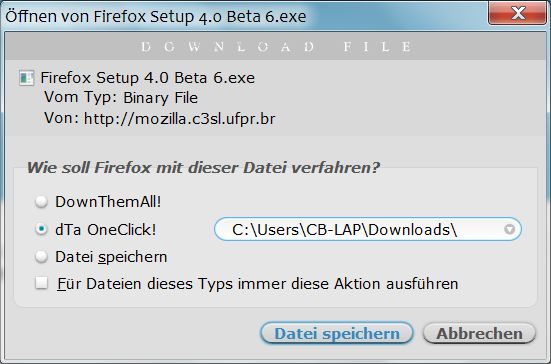Select the Datei speichern radio button

(x=41, y=256)
